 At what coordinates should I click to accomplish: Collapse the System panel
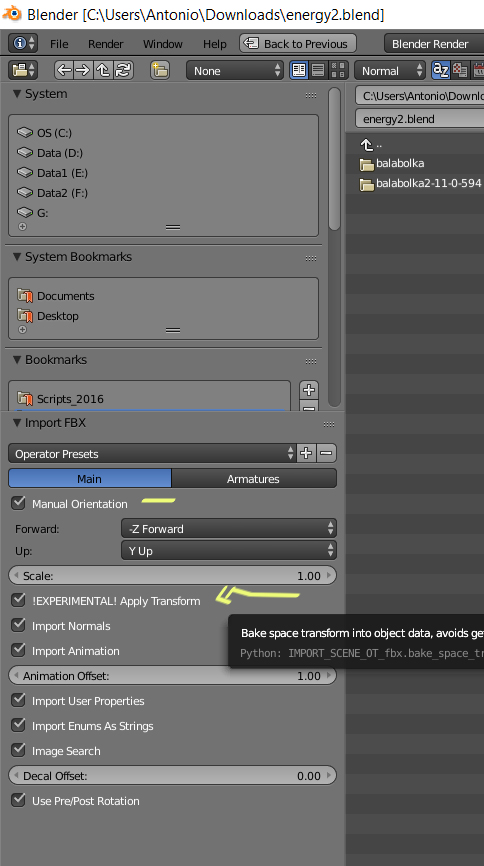click(x=17, y=94)
